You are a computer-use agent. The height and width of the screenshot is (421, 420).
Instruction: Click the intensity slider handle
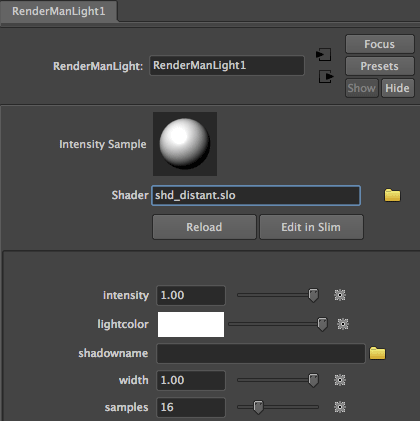(x=313, y=295)
